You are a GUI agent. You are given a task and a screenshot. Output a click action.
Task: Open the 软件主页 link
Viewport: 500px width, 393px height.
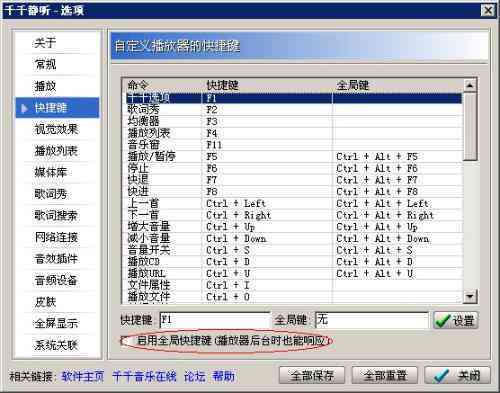point(83,376)
